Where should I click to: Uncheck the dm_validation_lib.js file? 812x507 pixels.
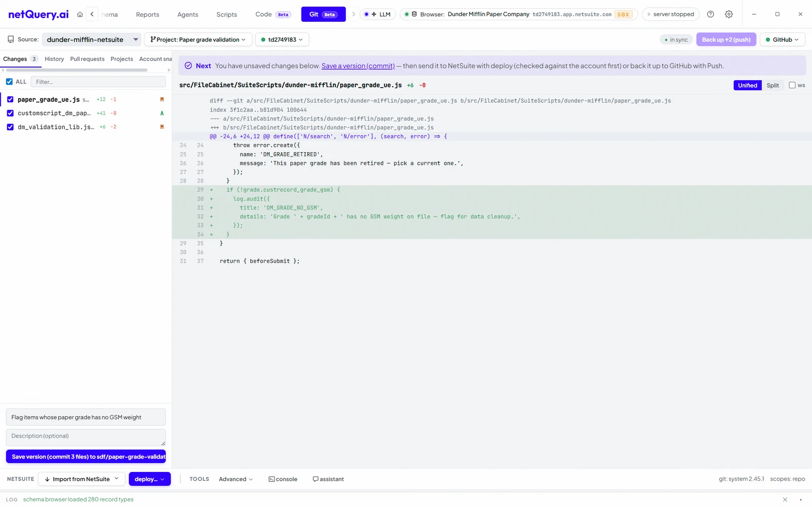10,127
